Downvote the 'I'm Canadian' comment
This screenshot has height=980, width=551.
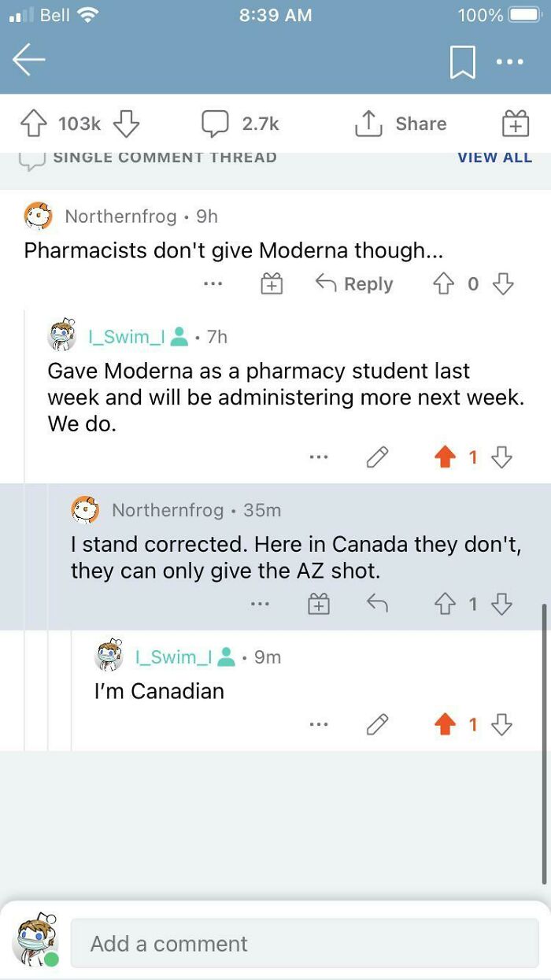coord(502,724)
